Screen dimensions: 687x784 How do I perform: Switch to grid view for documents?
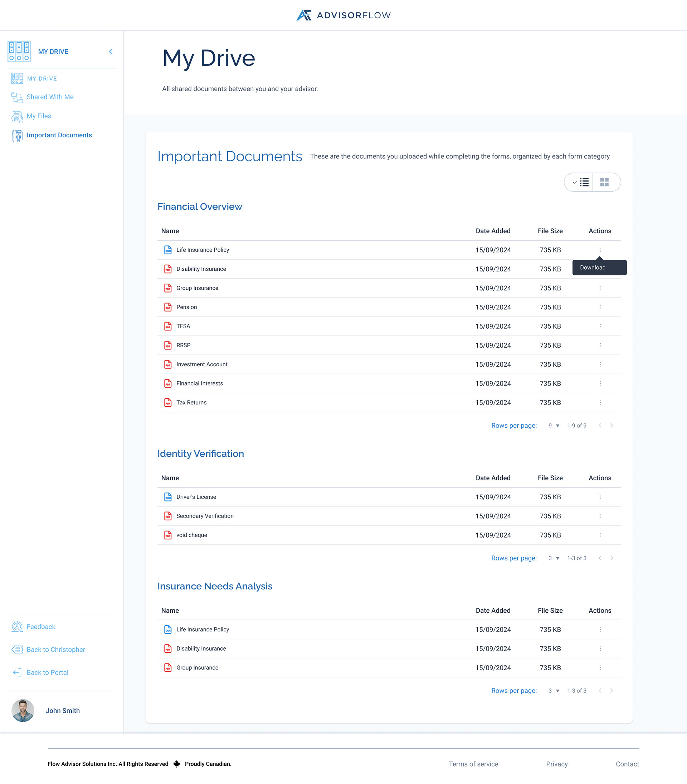click(605, 182)
